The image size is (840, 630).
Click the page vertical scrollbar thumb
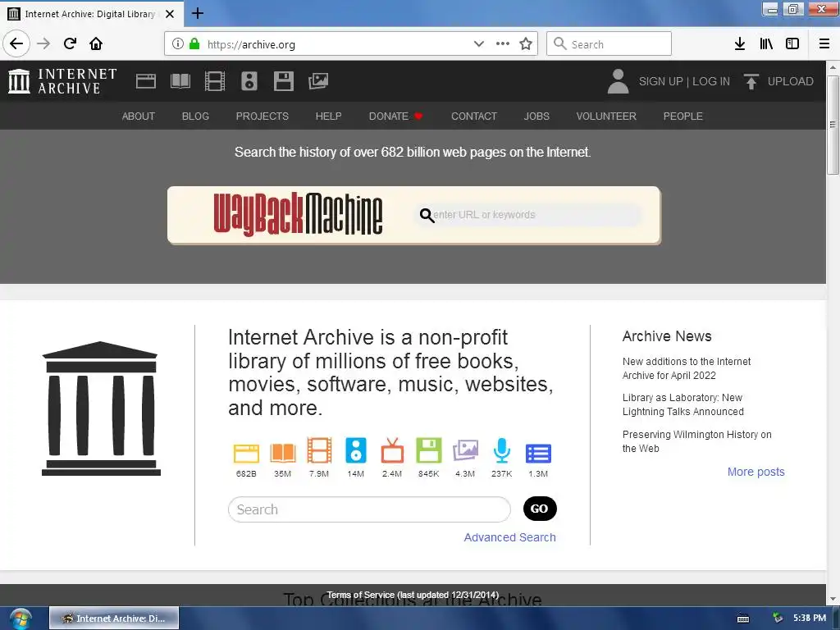[833, 125]
